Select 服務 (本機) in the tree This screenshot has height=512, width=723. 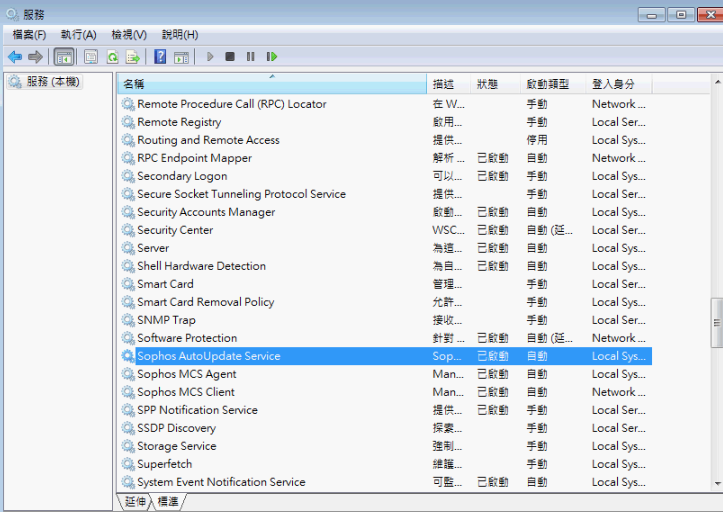coord(52,82)
